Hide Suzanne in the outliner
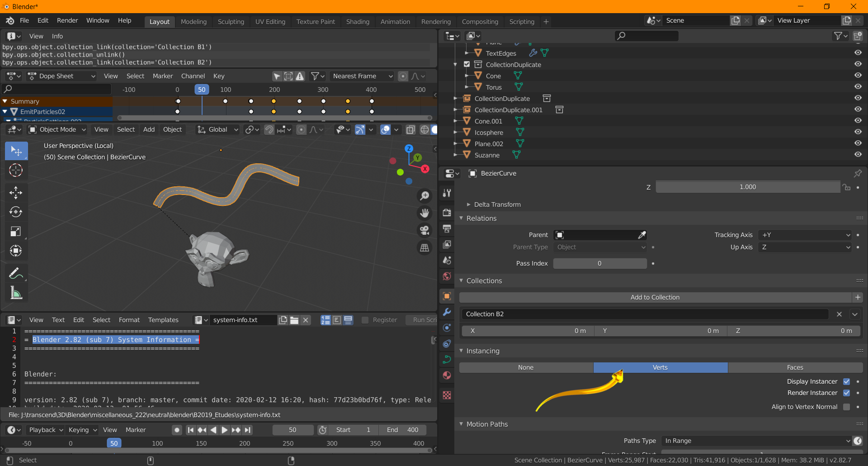The width and height of the screenshot is (868, 466). (858, 154)
